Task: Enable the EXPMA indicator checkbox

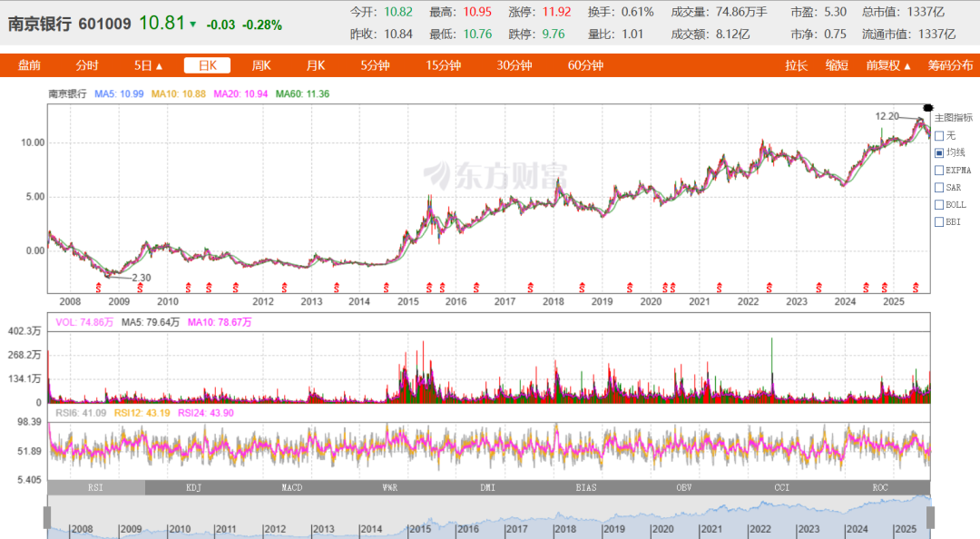Action: 939,170
